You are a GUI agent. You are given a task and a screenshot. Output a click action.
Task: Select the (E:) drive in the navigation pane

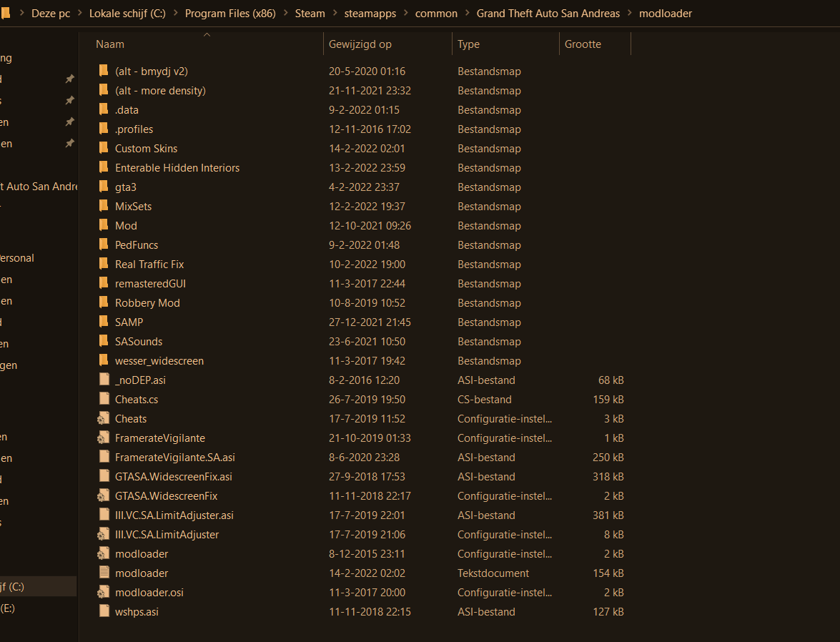(7, 608)
